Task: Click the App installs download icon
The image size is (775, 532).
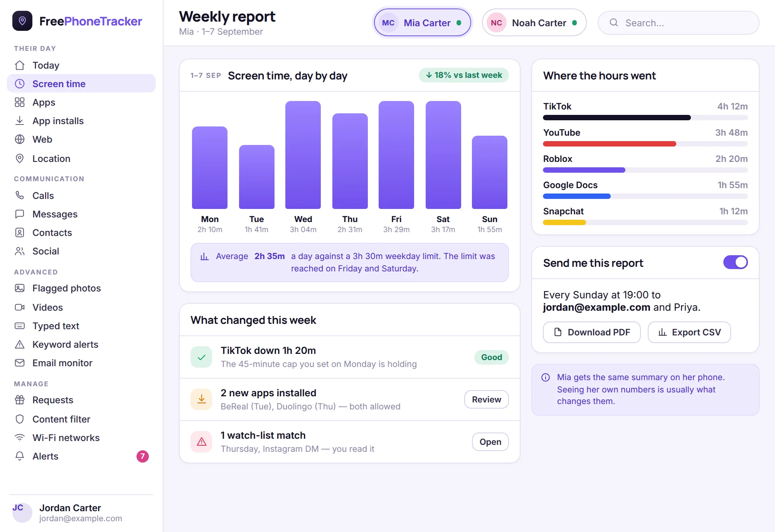Action: tap(20, 121)
